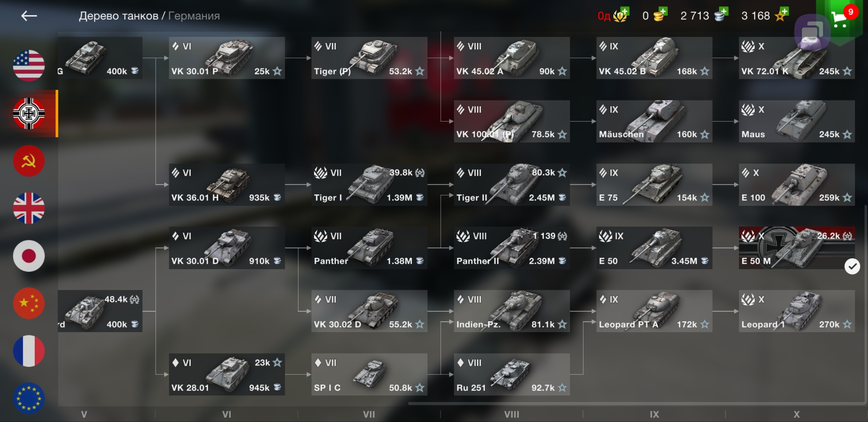Select the Leopard 1 tank card
Screen dimensions: 868x422
point(796,311)
